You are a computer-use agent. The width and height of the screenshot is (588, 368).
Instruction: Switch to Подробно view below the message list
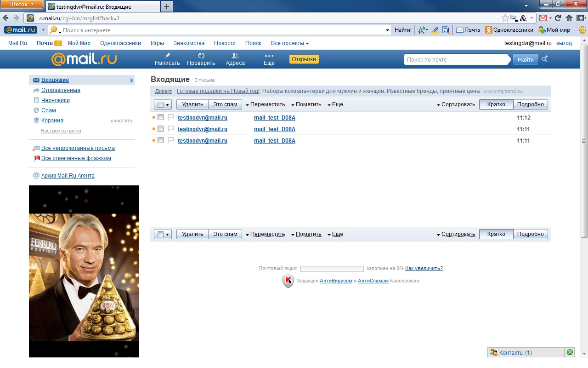530,234
